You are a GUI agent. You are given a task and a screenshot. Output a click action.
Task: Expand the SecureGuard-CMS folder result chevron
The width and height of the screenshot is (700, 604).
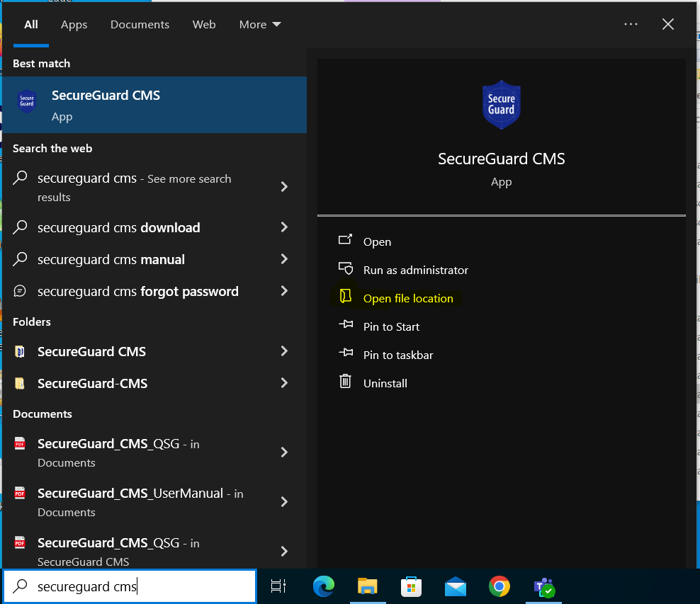(x=284, y=383)
